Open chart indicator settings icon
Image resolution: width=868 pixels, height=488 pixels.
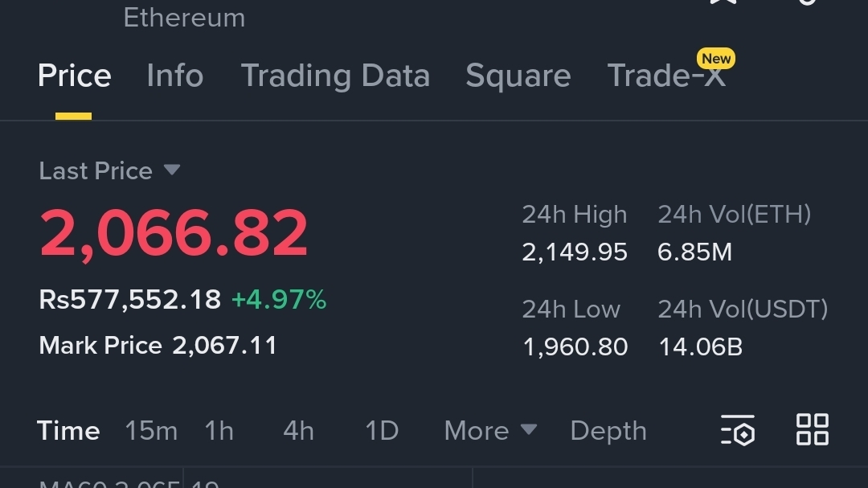(x=738, y=430)
